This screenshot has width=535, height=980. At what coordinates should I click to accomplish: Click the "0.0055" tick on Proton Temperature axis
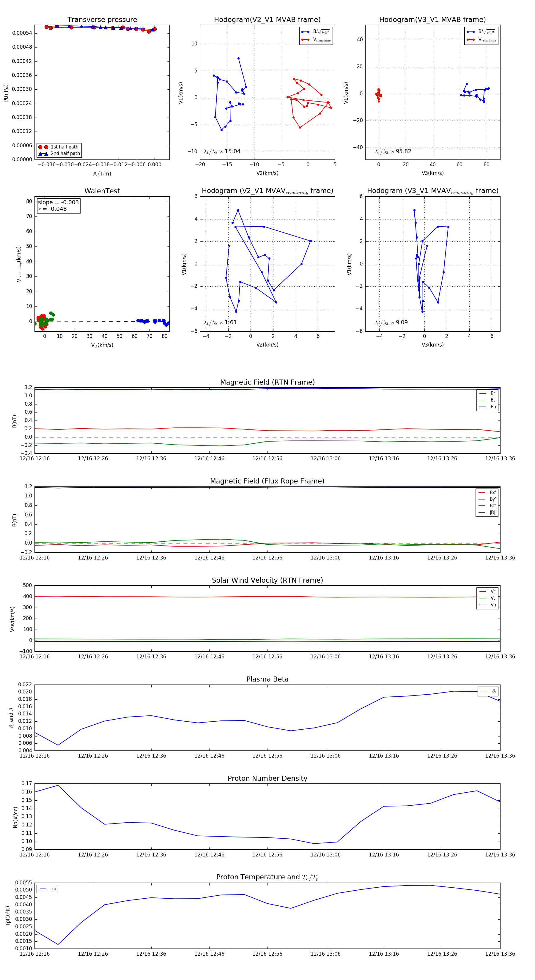23,883
